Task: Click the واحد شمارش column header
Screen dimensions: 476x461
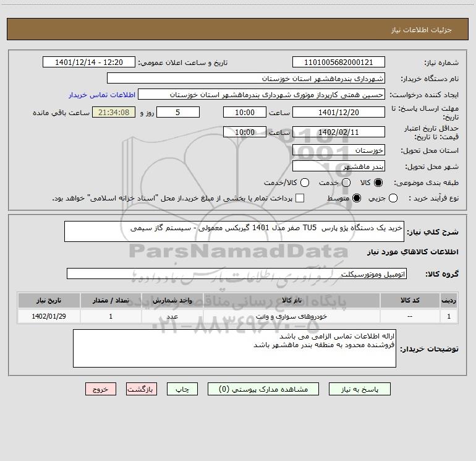Action: 172,300
